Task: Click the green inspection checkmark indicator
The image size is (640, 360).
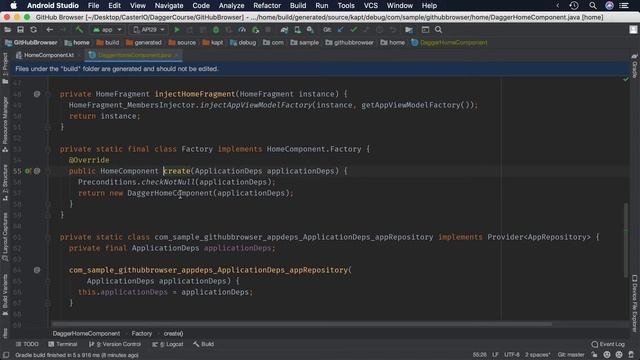Action: tap(626, 80)
